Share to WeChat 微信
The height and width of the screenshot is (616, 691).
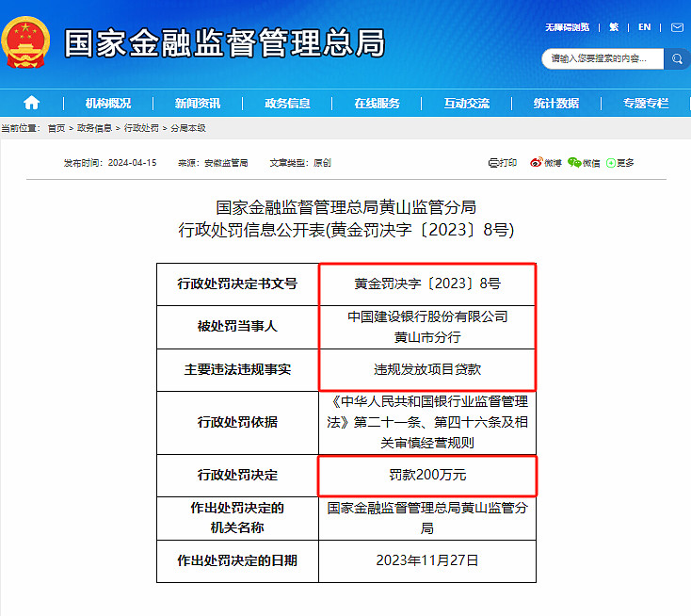click(x=584, y=163)
